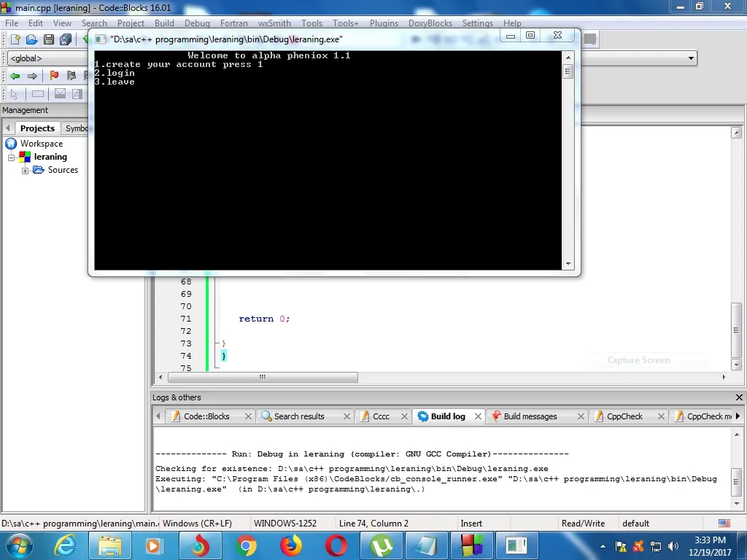Click 'return 0;' on line 71

(264, 319)
